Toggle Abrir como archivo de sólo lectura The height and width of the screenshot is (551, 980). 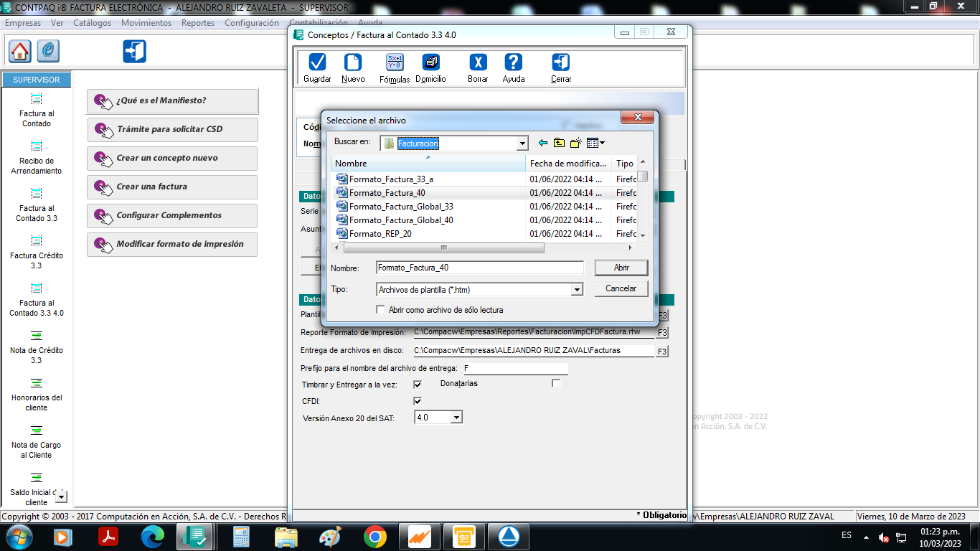click(380, 310)
